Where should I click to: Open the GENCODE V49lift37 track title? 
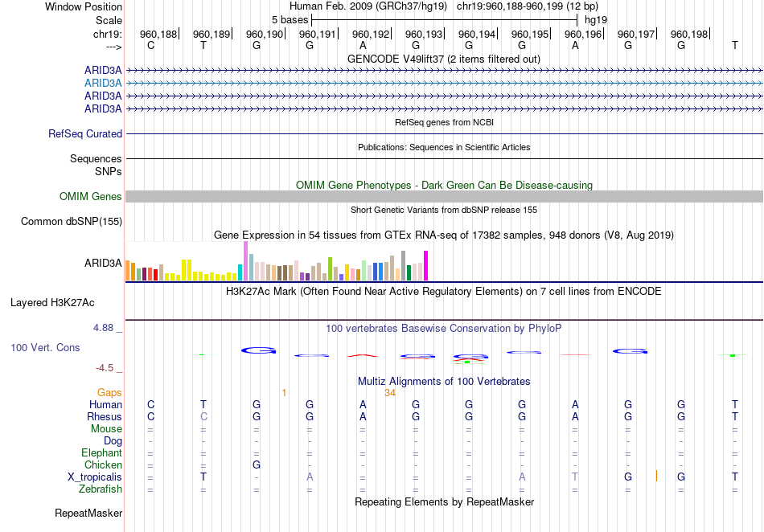(x=443, y=59)
